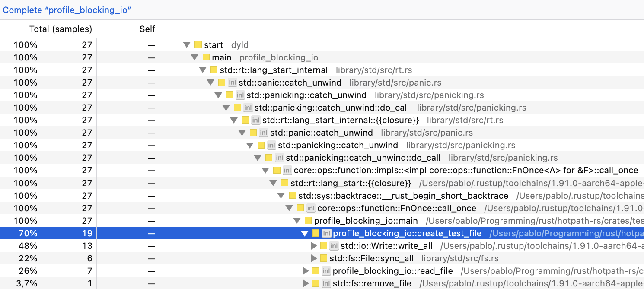The image size is (644, 292).
Task: Expand profile_blocking_io::read_file
Action: point(306,270)
